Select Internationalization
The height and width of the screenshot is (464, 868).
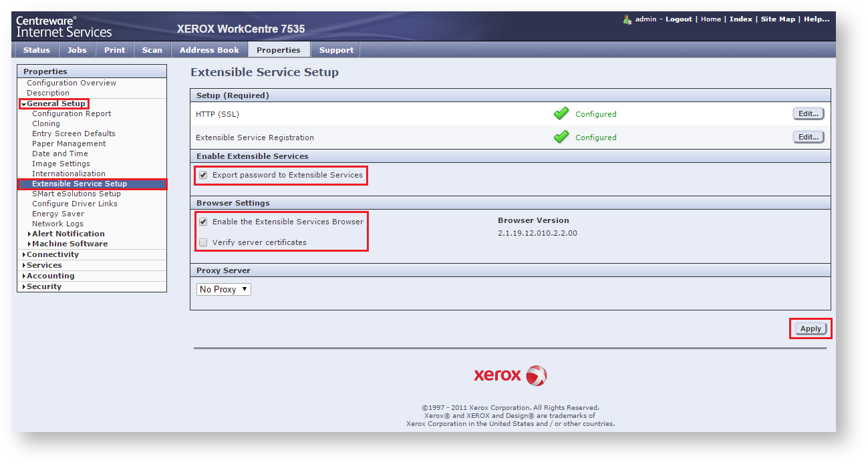69,174
